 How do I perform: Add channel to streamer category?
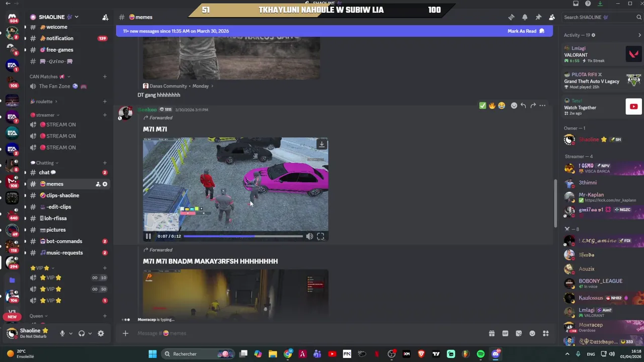tap(105, 115)
